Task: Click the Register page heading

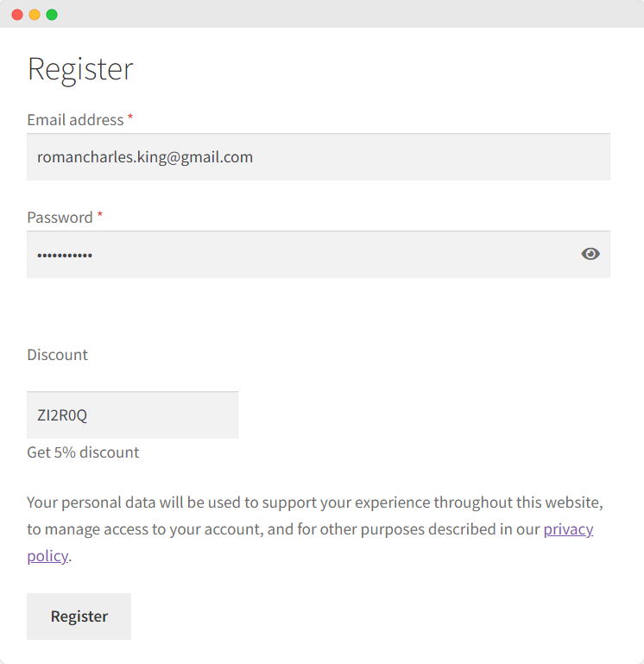Action: [x=80, y=69]
